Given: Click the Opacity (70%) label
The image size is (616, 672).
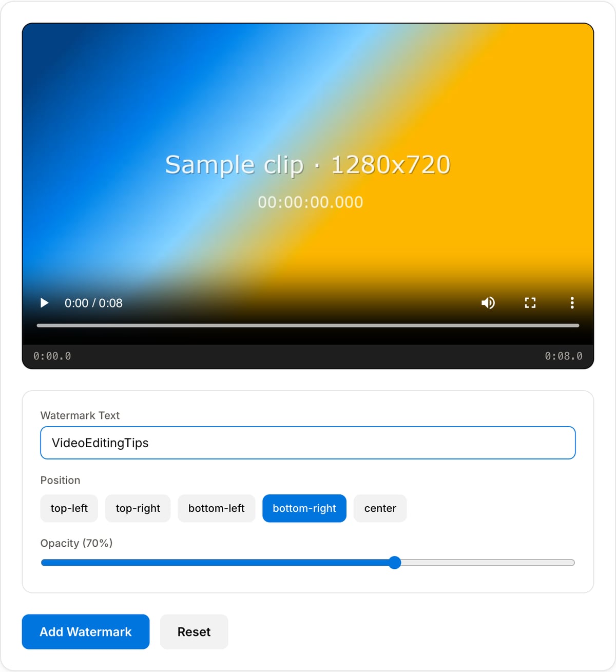Looking at the screenshot, I should tap(76, 543).
